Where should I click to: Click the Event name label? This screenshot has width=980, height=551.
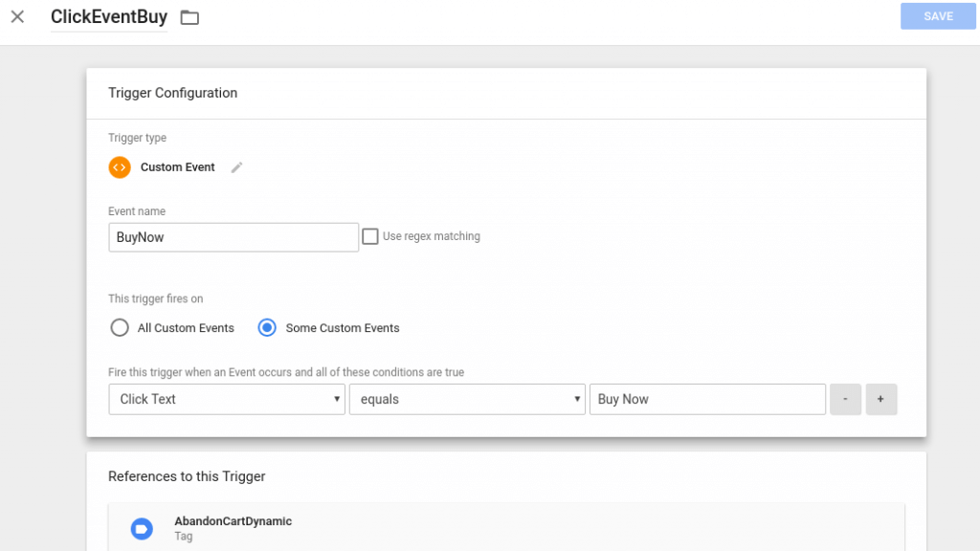pyautogui.click(x=137, y=211)
